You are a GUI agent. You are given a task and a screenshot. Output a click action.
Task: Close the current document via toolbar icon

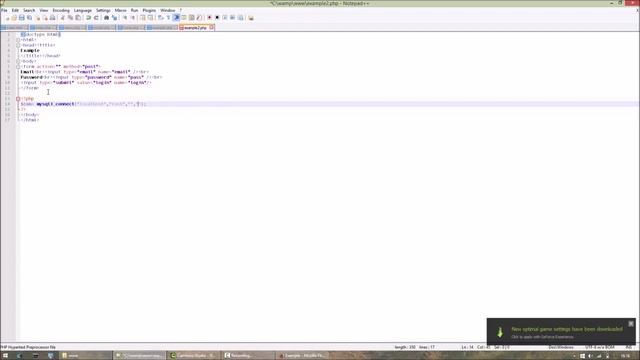tap(38, 18)
